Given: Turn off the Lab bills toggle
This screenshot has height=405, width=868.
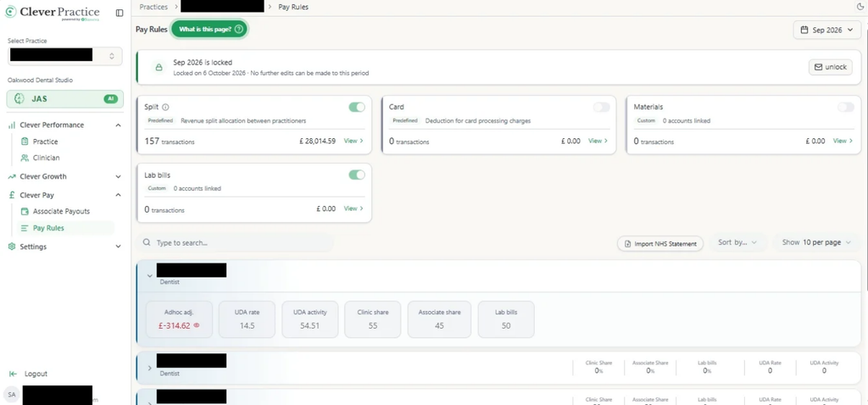Looking at the screenshot, I should pos(357,175).
